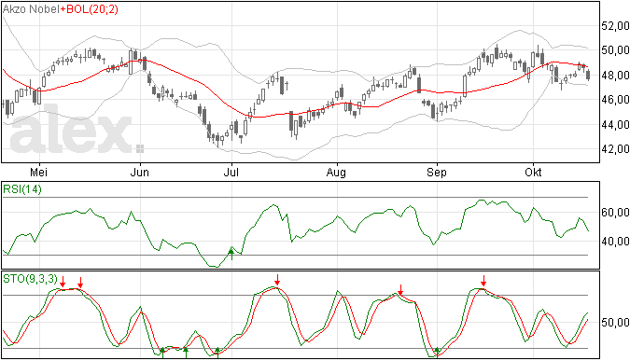Click the 50,00 value on the STO axis
The height and width of the screenshot is (361, 644).
(x=615, y=323)
